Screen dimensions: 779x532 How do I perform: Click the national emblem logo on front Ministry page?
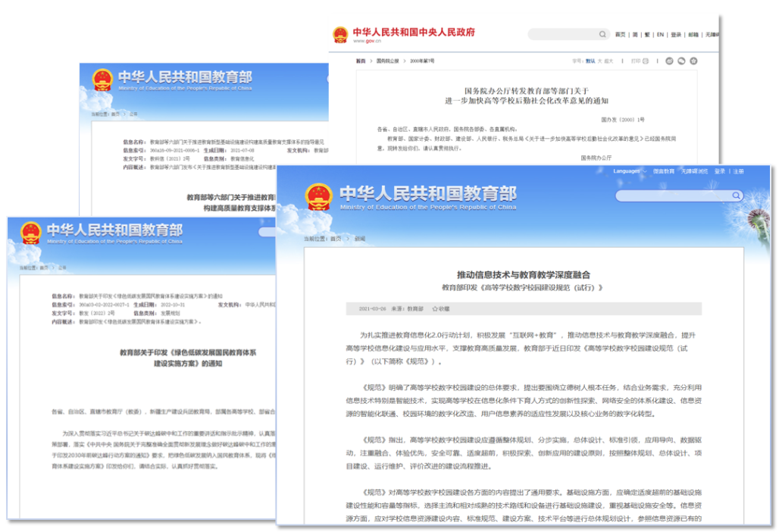[x=319, y=196]
